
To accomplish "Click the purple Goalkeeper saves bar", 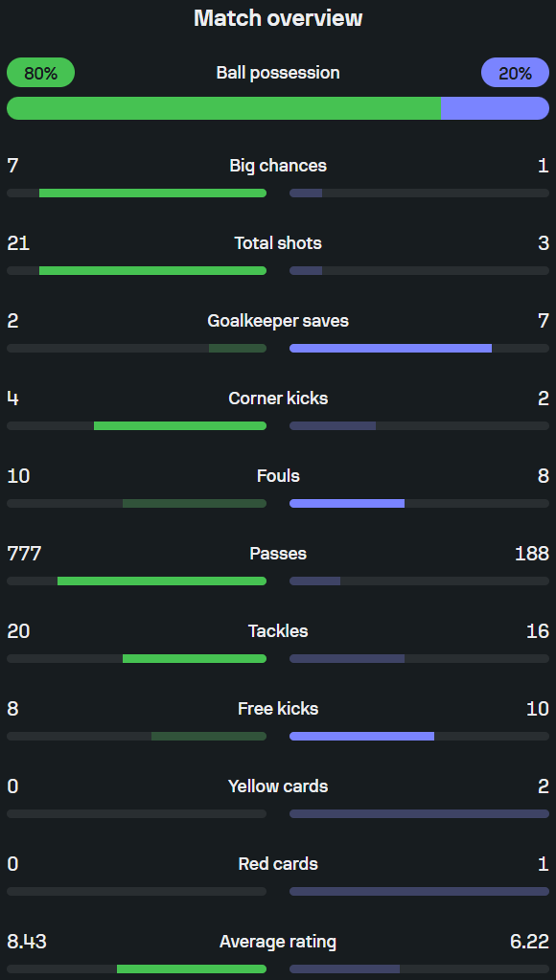I will point(390,348).
